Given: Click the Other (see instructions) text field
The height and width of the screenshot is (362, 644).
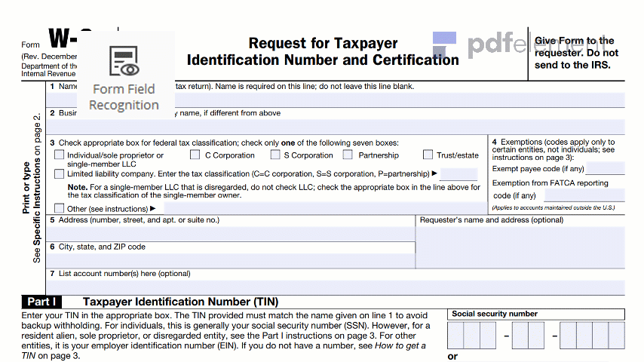Looking at the screenshot, I should 325,208.
